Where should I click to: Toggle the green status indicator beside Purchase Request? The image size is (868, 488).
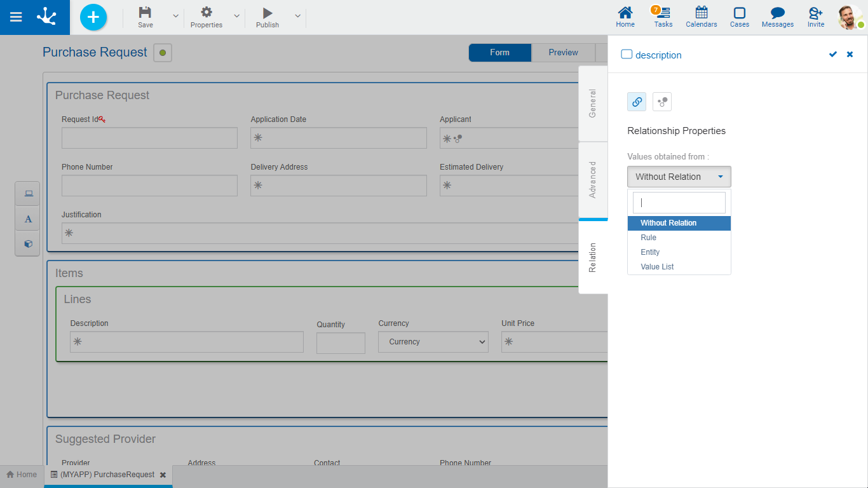(163, 53)
